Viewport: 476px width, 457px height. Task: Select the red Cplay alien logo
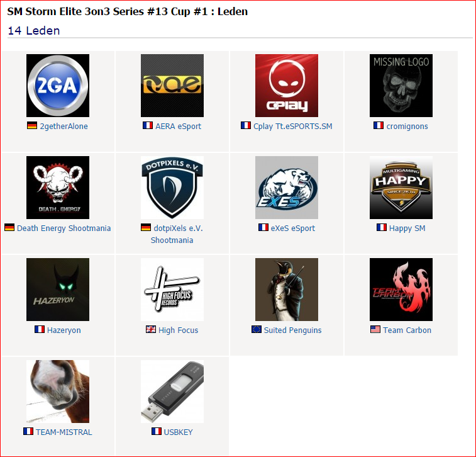pos(287,86)
